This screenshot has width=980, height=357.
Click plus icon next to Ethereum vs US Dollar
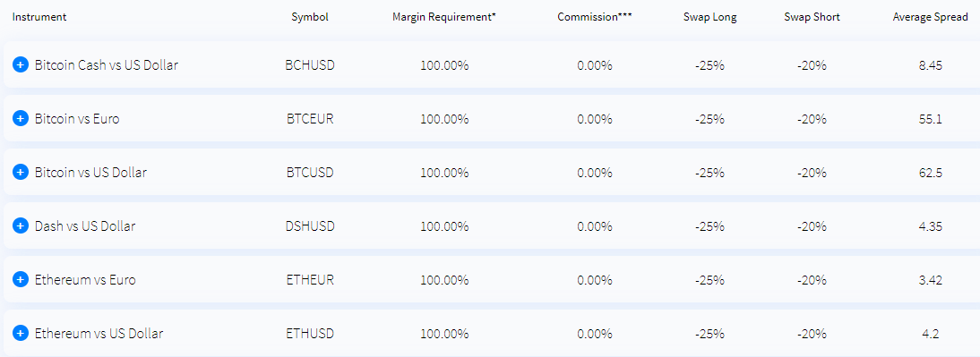[21, 333]
